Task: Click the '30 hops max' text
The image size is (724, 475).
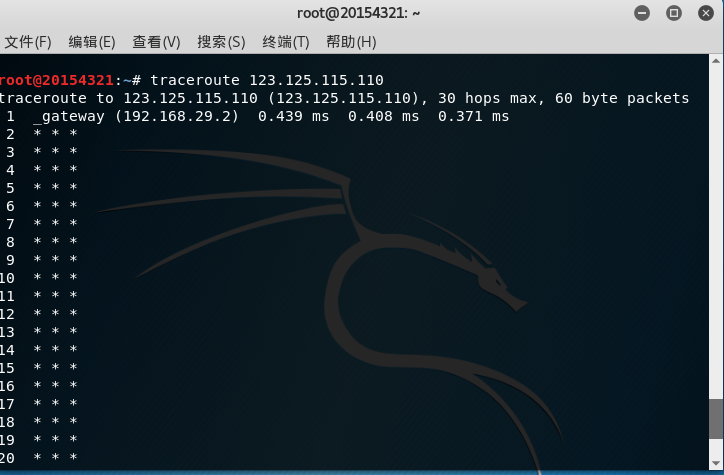Action: point(487,98)
